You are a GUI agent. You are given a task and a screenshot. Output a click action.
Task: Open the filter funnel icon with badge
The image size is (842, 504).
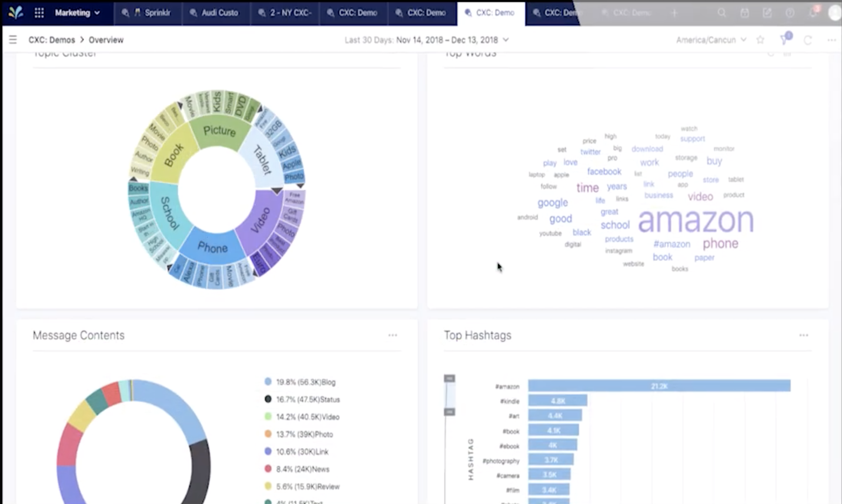[x=785, y=40]
